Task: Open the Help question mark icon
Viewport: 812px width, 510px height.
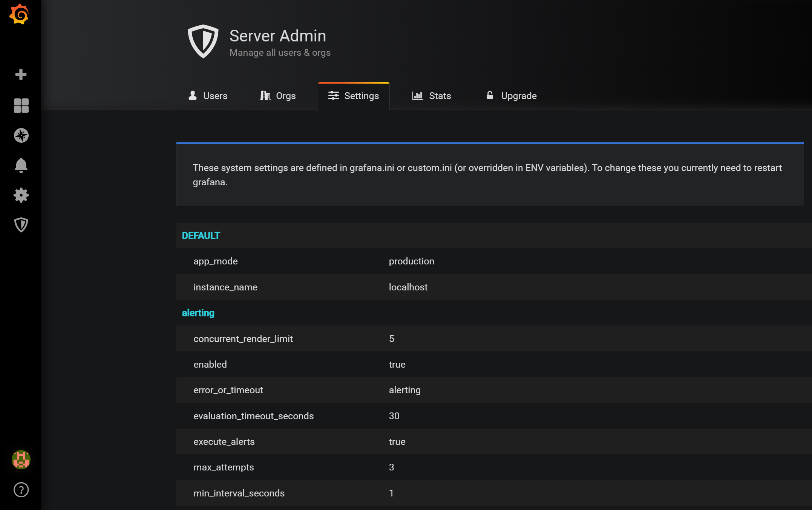Action: [21, 490]
